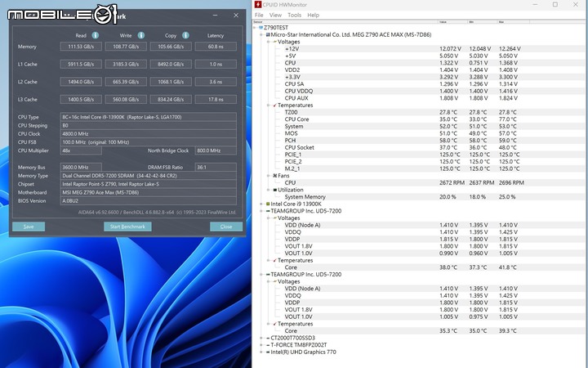Click the Close button in AIDA64 benchmark
This screenshot has height=368, width=588.
226,227
